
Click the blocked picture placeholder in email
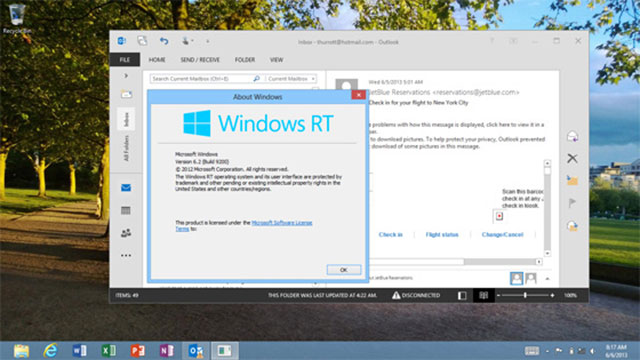pyautogui.click(x=499, y=216)
